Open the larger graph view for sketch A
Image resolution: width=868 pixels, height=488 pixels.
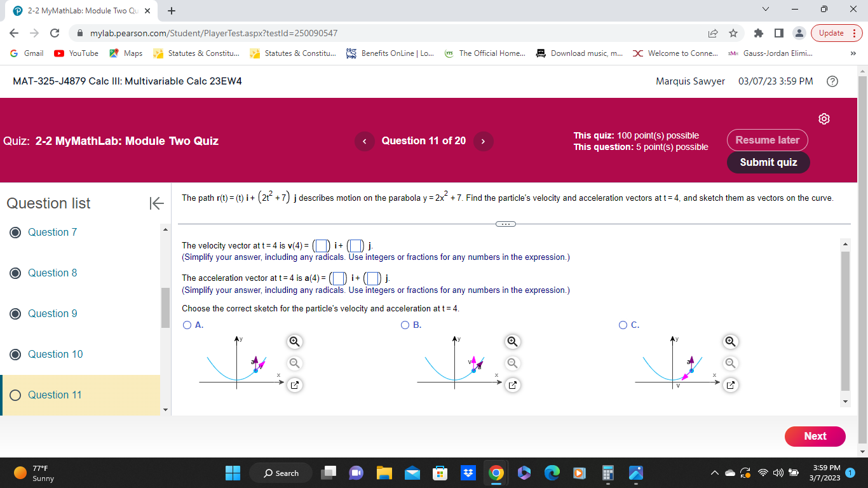(x=294, y=384)
